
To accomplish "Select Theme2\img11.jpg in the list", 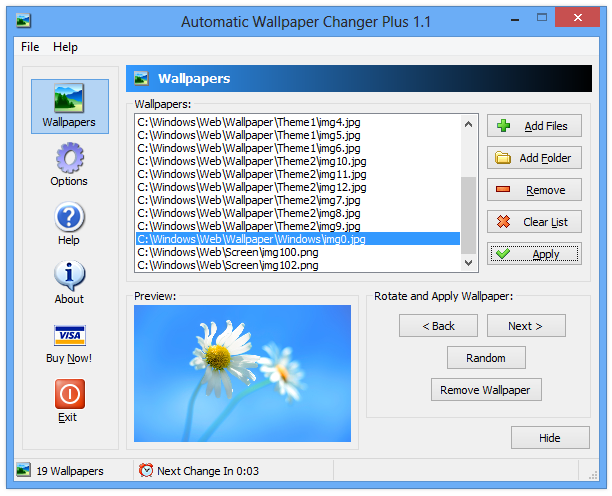I will coord(298,174).
